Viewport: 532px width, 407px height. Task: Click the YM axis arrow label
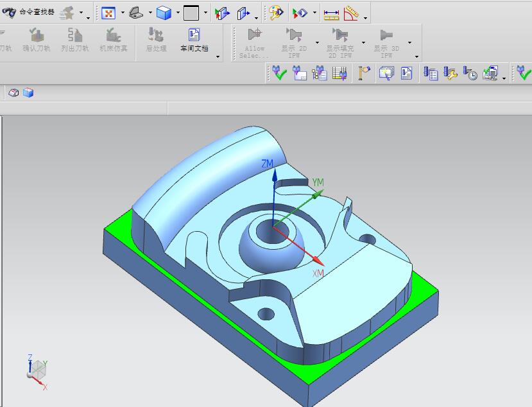(318, 182)
